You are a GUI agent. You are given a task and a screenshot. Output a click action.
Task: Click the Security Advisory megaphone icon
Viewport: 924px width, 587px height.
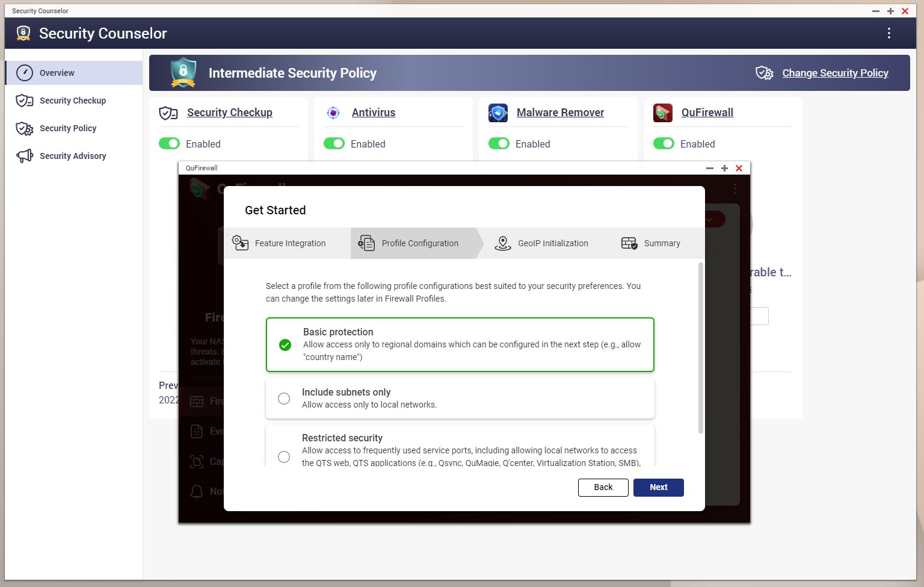(x=25, y=156)
